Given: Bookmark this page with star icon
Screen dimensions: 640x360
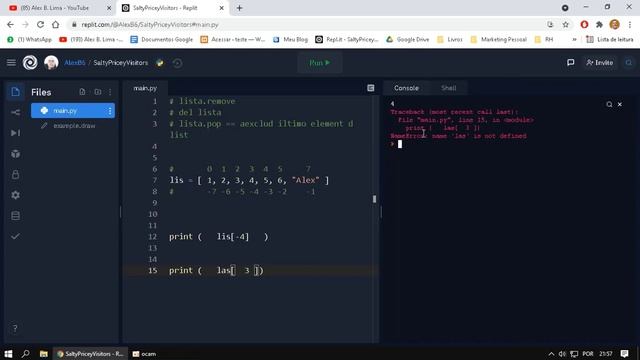Looking at the screenshot, I should [565, 24].
